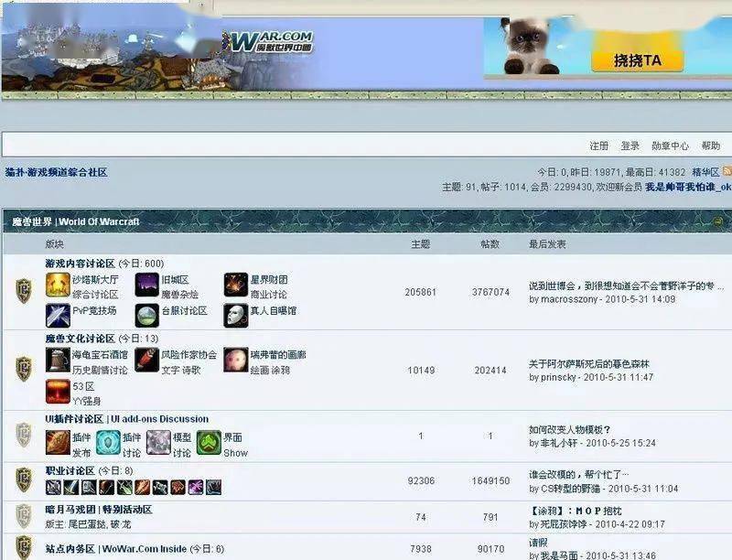Open the 【涂鸦】: M O P 抱枕 post
The width and height of the screenshot is (732, 560).
coord(576,511)
